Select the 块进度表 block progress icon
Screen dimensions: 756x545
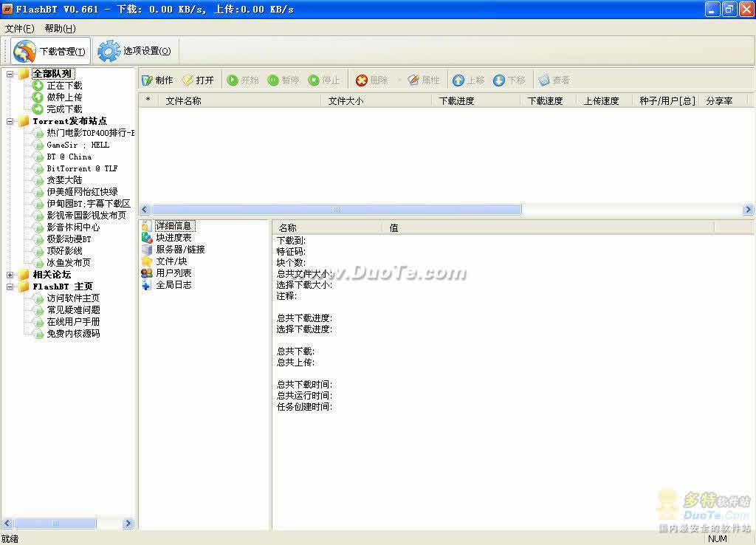pos(147,237)
